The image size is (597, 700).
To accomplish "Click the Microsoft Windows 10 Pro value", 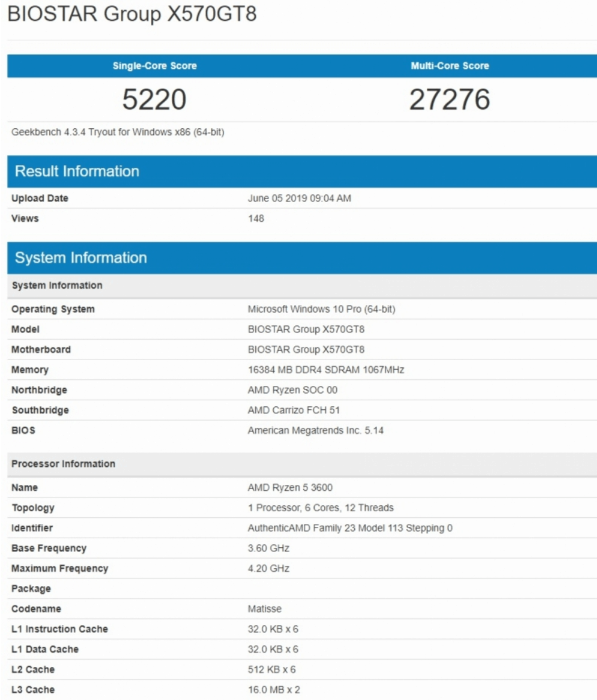I will [321, 309].
